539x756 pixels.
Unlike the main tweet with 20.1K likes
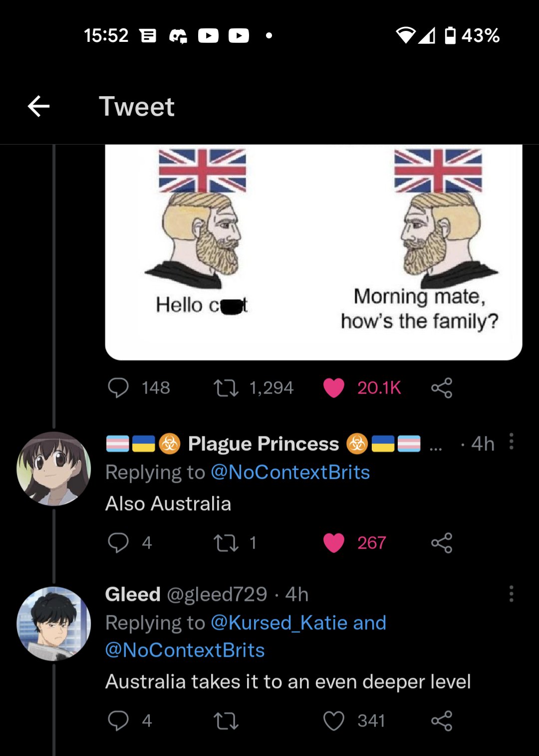pyautogui.click(x=333, y=387)
